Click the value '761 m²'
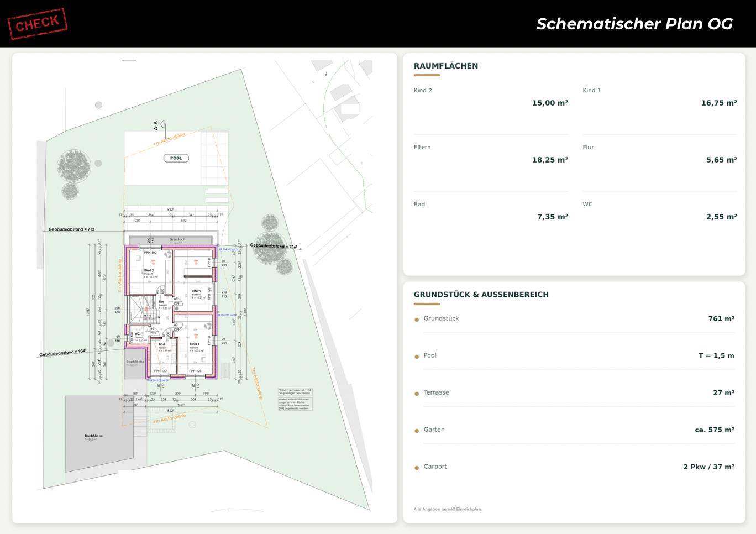Screen dimensions: 756x534 coord(721,318)
